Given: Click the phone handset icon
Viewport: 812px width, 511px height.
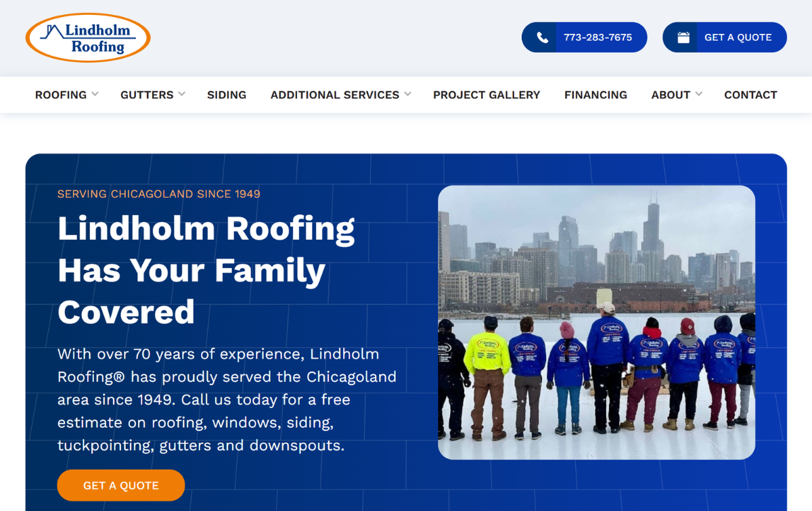Looking at the screenshot, I should [x=542, y=38].
